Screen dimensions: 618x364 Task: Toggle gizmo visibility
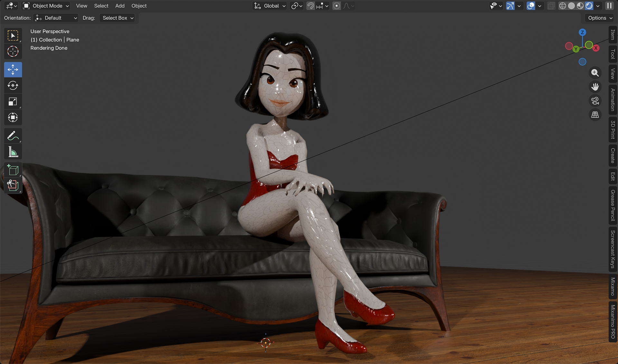[510, 6]
